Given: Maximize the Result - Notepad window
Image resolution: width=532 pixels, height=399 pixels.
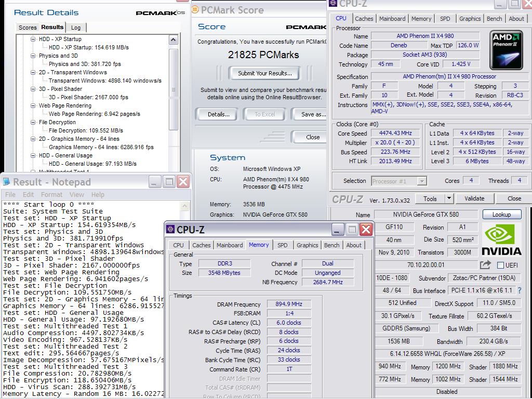Looking at the screenshot, I should click(169, 182).
